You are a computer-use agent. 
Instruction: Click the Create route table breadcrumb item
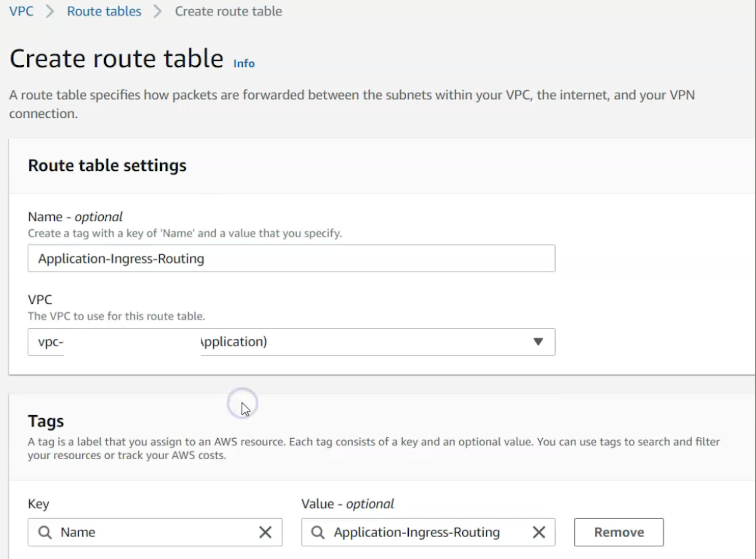[x=228, y=11]
